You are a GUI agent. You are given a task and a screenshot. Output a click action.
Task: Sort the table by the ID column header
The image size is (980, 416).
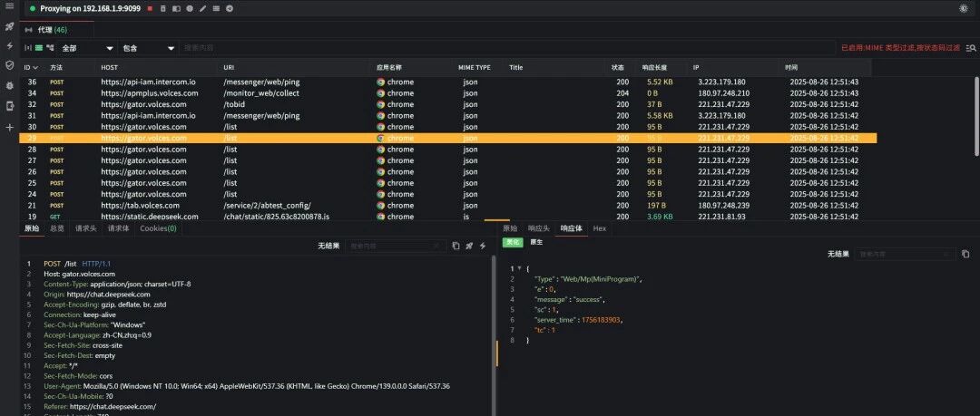point(31,67)
